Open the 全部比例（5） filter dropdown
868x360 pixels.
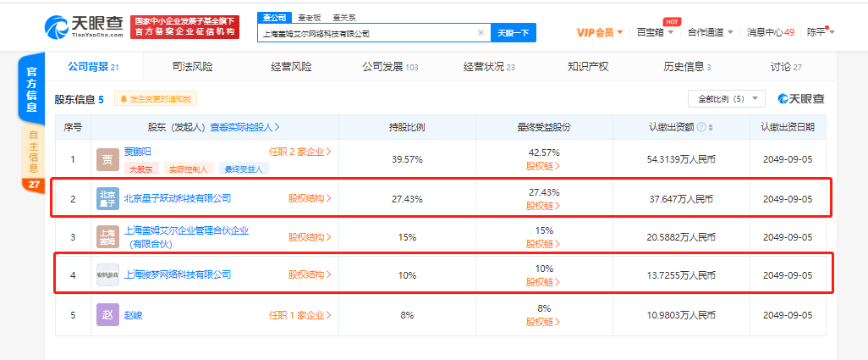(726, 98)
